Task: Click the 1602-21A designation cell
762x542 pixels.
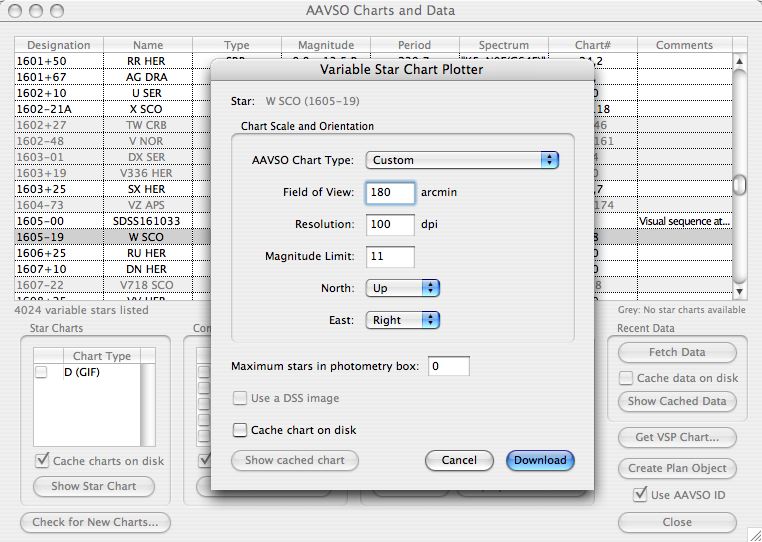Action: coord(59,109)
